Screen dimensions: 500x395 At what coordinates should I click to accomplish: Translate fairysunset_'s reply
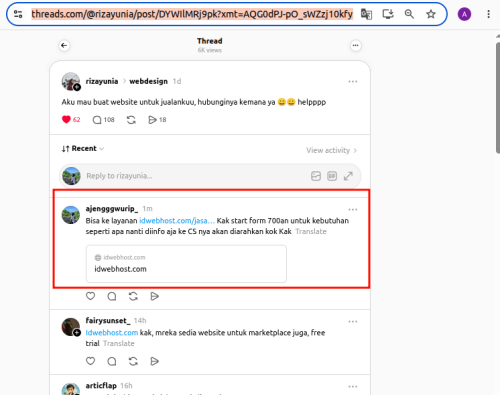point(119,343)
